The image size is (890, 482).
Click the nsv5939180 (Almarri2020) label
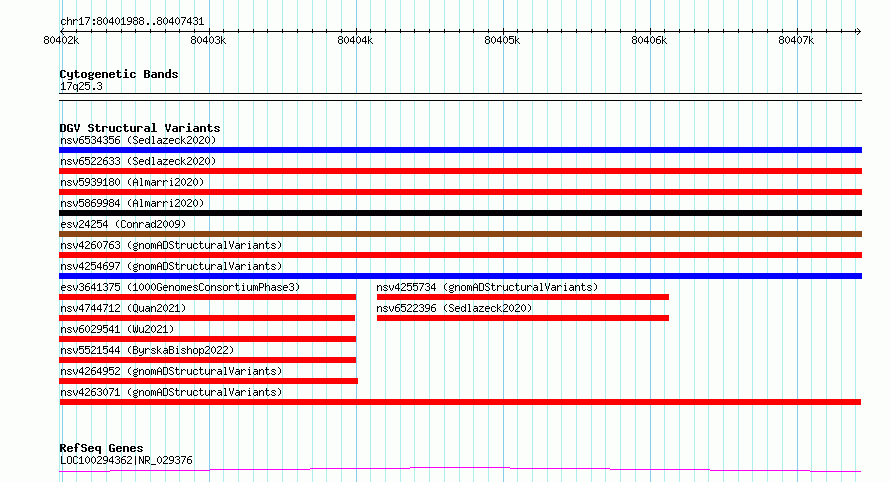(132, 182)
